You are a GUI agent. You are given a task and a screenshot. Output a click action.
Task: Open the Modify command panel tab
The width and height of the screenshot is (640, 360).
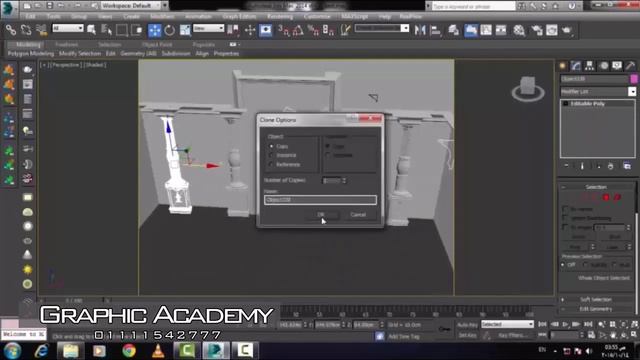pos(576,66)
